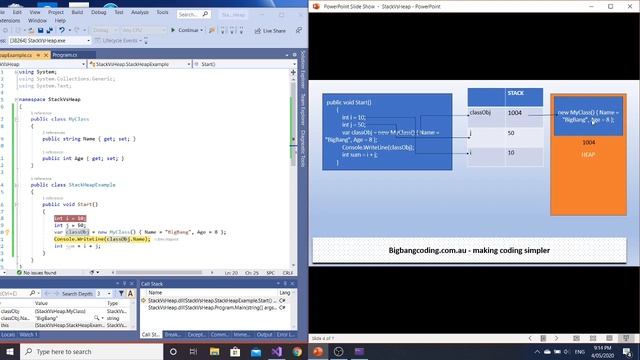
Task: Switch to the Watch 1 tab
Action: [x=28, y=335]
